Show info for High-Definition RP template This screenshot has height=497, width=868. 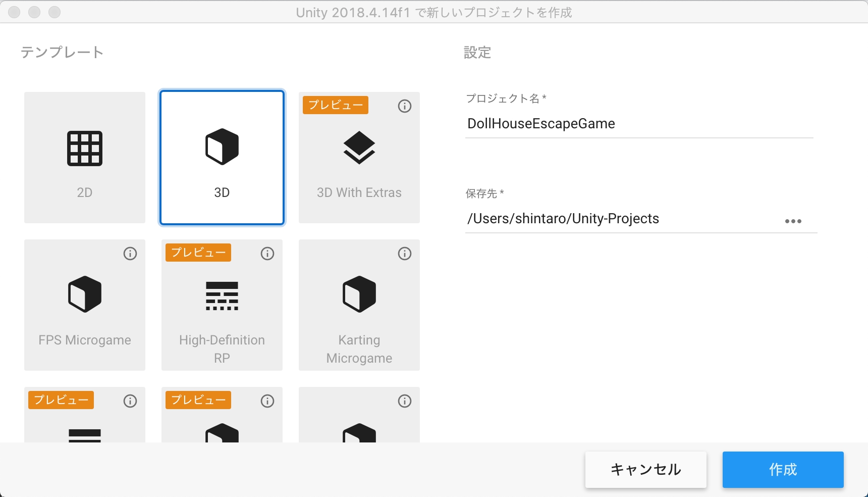pos(267,254)
